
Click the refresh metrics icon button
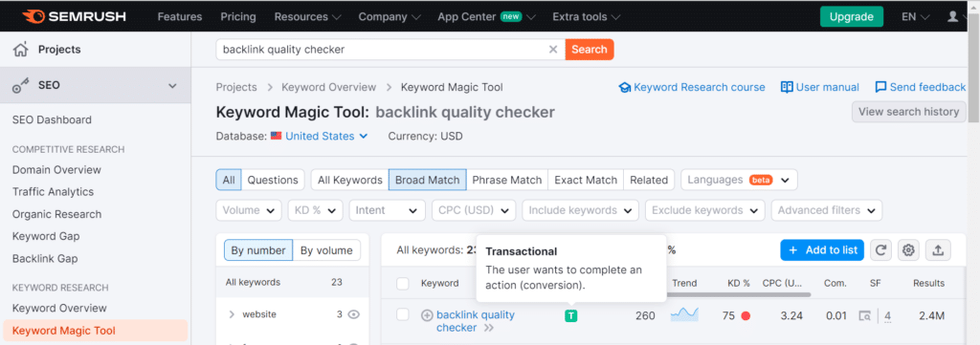(x=880, y=250)
